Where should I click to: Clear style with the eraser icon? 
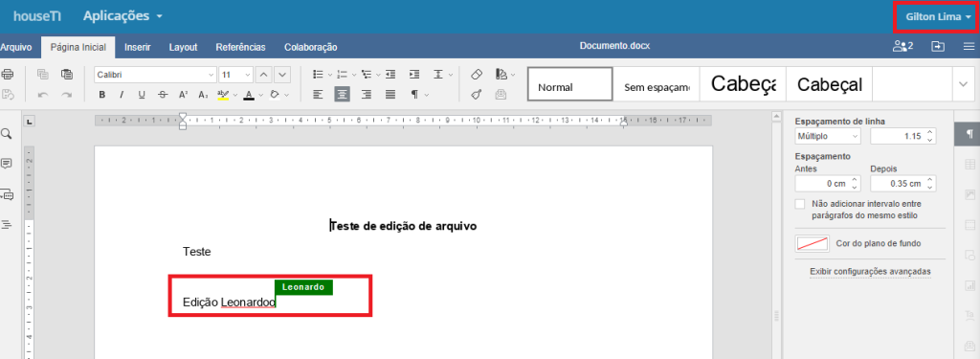coord(477,75)
